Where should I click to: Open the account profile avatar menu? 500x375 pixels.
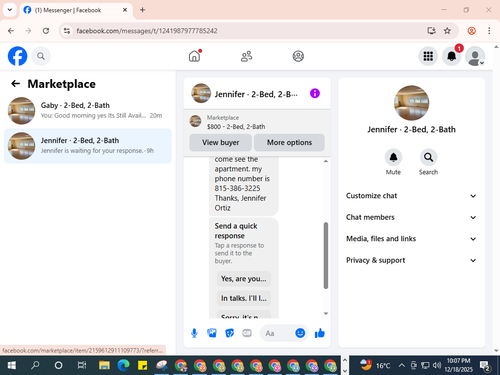click(475, 56)
